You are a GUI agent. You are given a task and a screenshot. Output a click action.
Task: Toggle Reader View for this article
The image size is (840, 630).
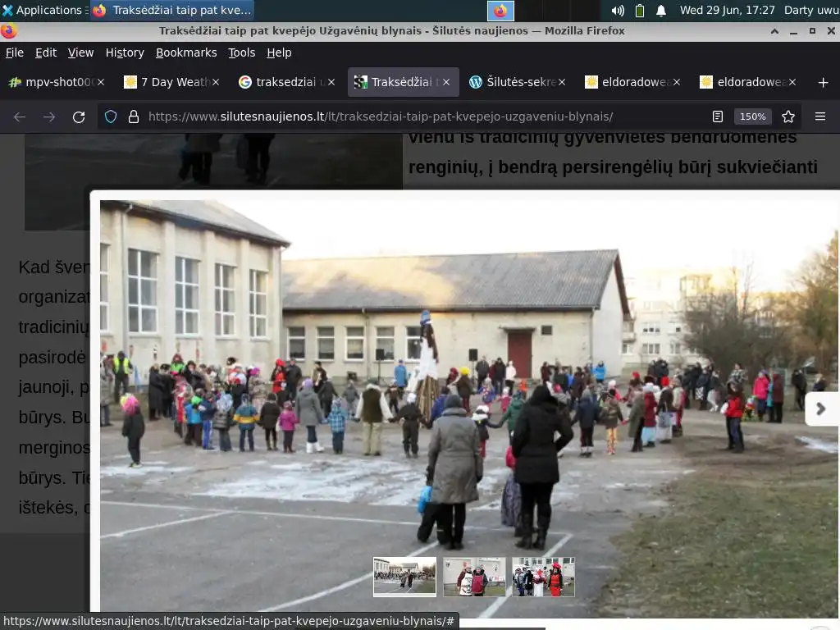click(x=718, y=116)
